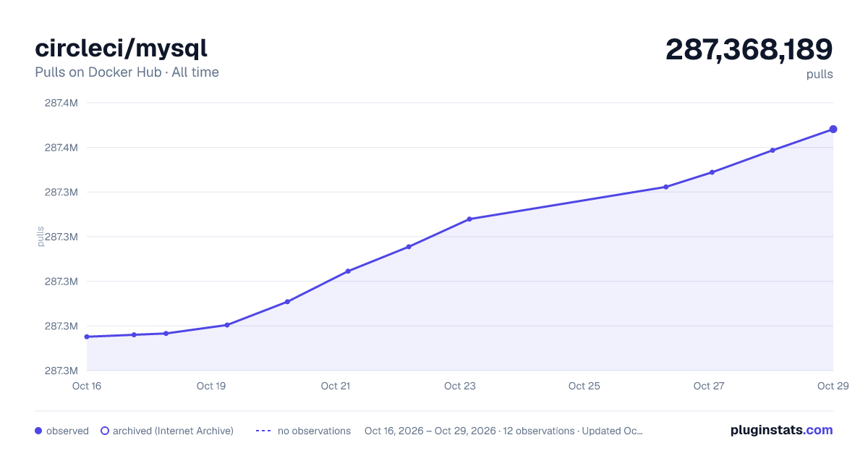This screenshot has width=868, height=456.
Task: Open the pluginstats.com link
Action: 782,430
